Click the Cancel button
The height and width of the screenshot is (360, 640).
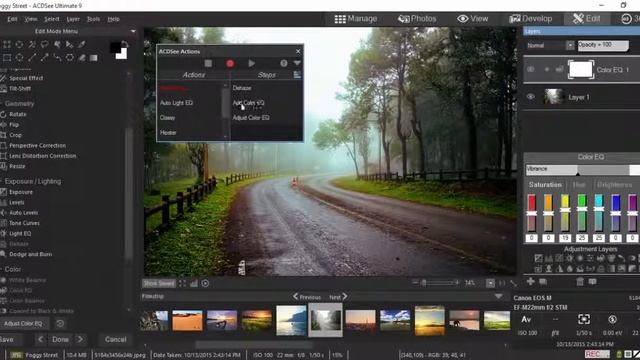(116, 339)
